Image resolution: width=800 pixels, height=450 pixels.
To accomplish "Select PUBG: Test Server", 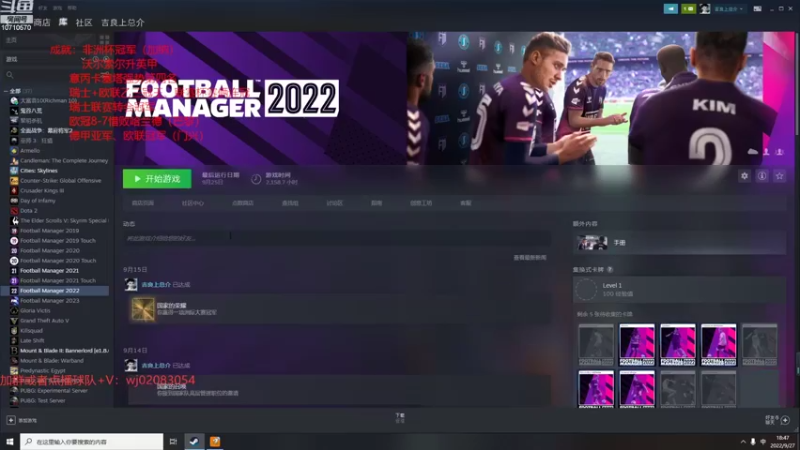I will tap(42, 401).
